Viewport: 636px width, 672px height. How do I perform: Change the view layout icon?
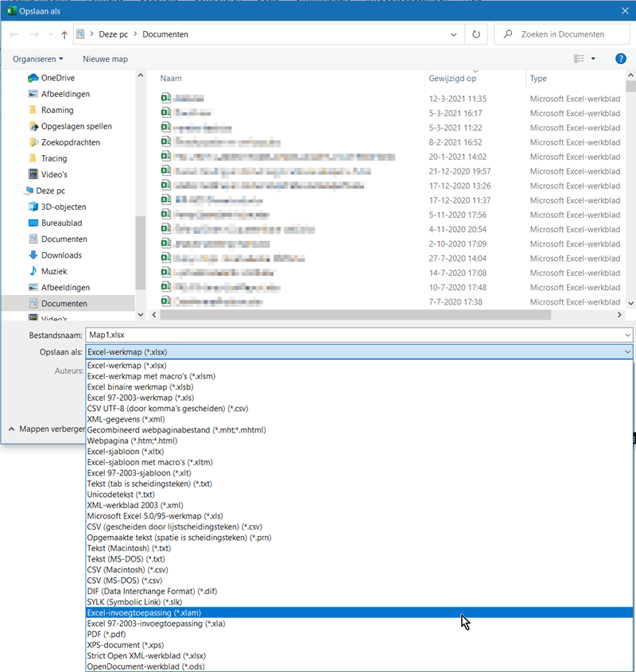[579, 59]
